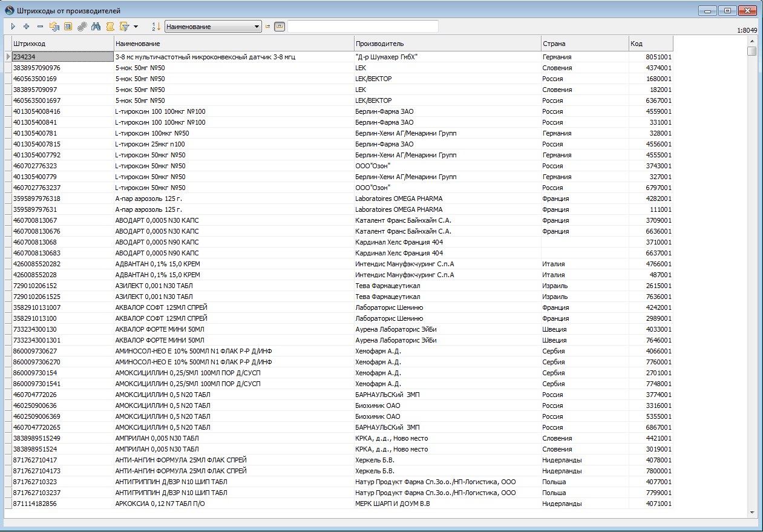Image resolution: width=763 pixels, height=532 pixels.
Task: Click Швеция cell in row with code 7646001
Action: tap(585, 340)
